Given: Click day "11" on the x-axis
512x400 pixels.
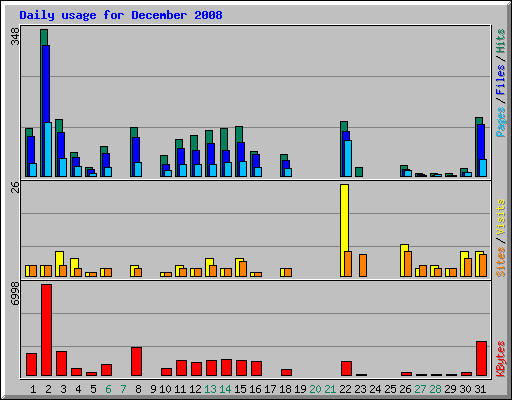Looking at the screenshot, I should click(x=180, y=389).
